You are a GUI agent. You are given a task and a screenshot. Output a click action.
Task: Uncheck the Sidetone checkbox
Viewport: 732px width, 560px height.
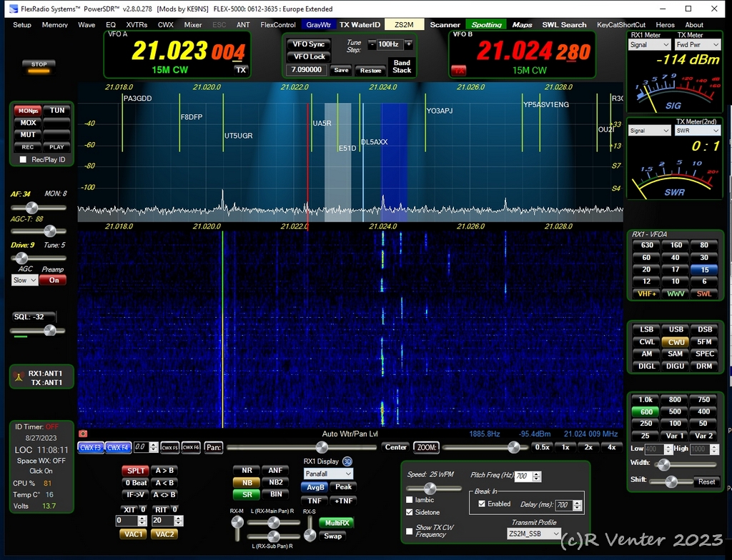tap(410, 512)
